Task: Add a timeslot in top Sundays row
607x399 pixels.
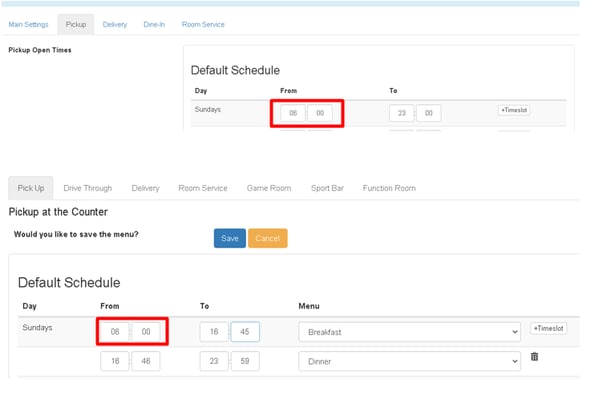Action: point(514,110)
